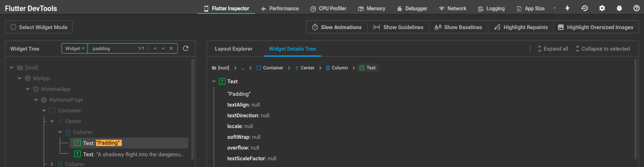This screenshot has width=644, height=167.
Task: Toggle Highlight Repaints
Action: pyautogui.click(x=521, y=27)
